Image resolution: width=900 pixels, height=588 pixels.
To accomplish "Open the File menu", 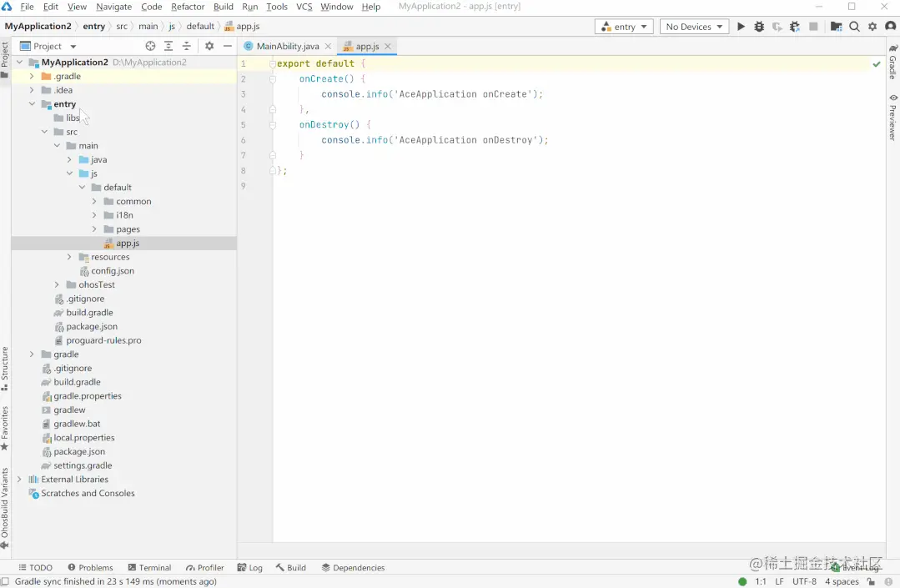I will pyautogui.click(x=27, y=7).
